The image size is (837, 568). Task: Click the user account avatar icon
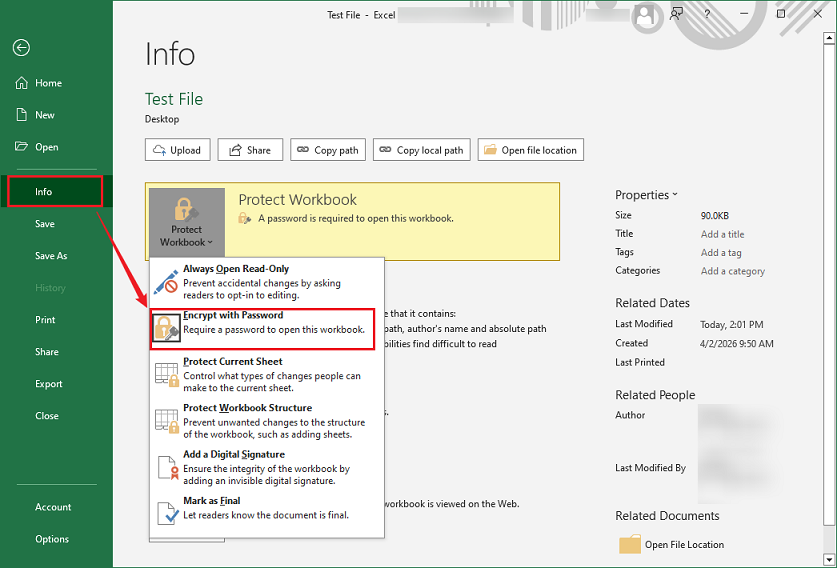point(644,15)
